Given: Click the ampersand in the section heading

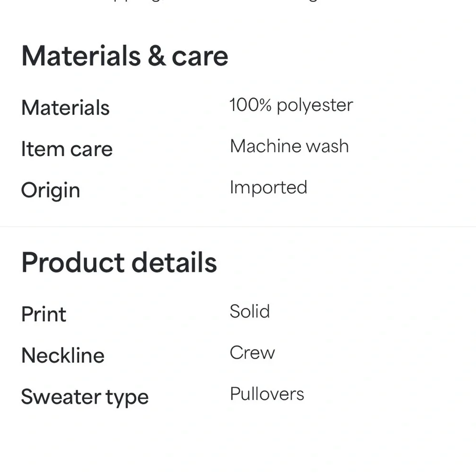Looking at the screenshot, I should [x=156, y=56].
